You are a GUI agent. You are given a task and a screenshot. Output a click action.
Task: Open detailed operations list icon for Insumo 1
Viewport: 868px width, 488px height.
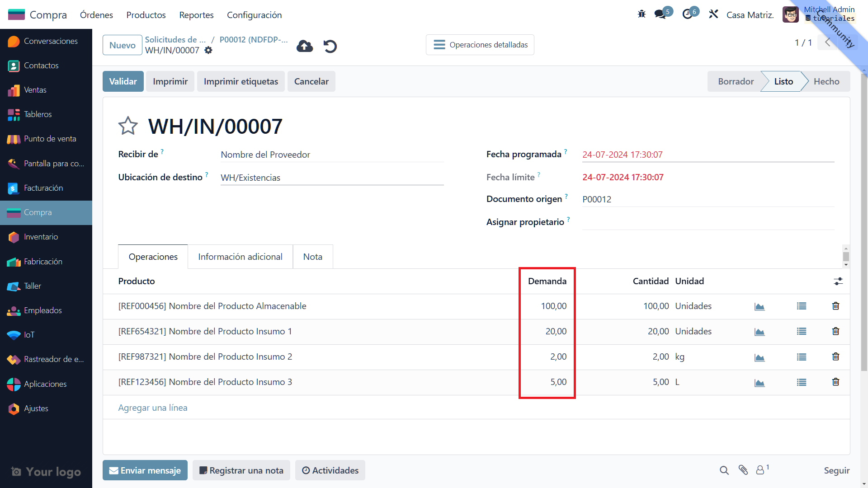pos(802,332)
